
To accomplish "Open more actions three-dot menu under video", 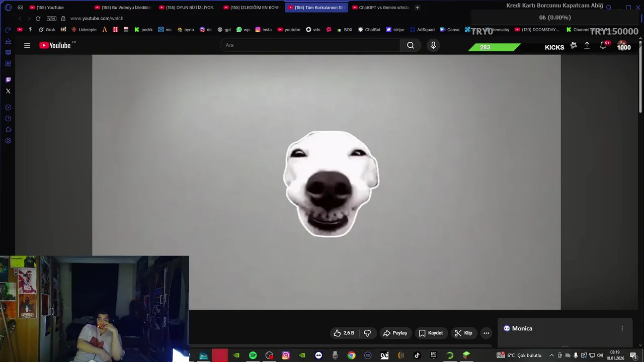I will click(486, 333).
